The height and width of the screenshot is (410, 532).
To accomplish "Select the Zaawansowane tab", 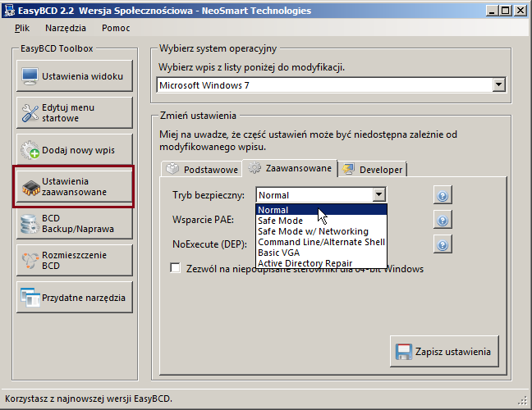I will pos(290,168).
